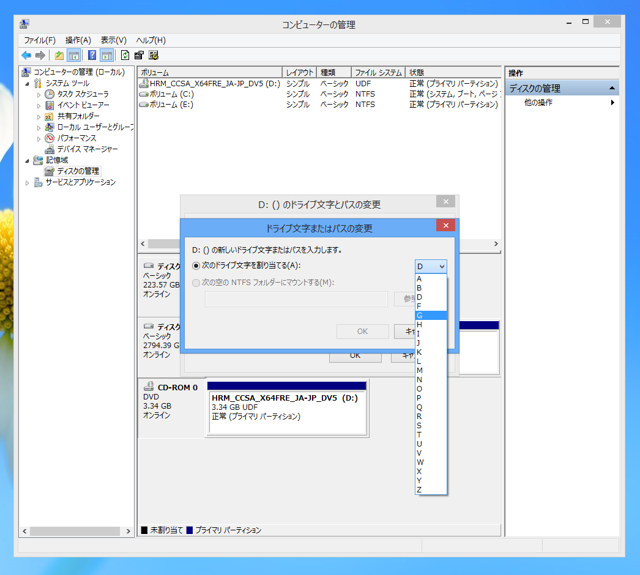Click the 3.34 GB UDF partition block

click(x=287, y=409)
